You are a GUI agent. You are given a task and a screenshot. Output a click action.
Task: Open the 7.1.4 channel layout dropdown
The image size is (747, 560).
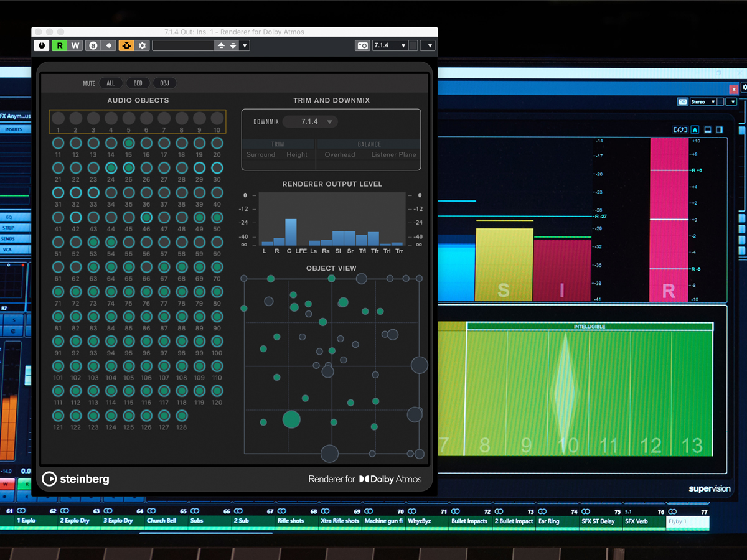pyautogui.click(x=390, y=45)
